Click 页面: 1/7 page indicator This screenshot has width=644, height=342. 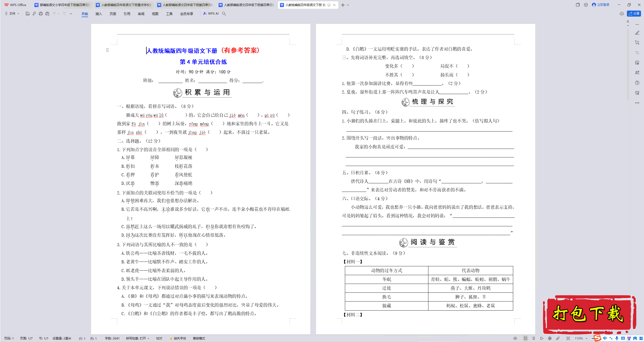tap(26, 338)
